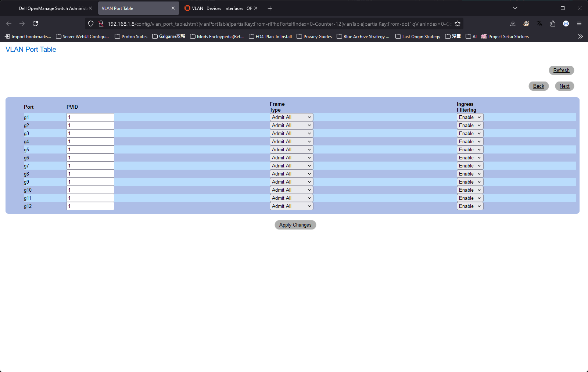Open Ingress Filtering dropdown for port g1

coord(470,117)
